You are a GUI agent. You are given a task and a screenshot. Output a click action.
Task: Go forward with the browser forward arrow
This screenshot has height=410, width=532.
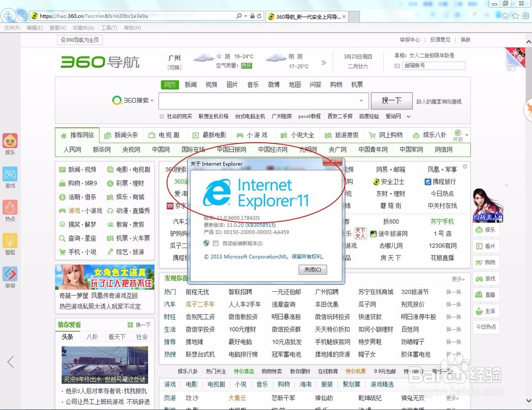pos(23,15)
